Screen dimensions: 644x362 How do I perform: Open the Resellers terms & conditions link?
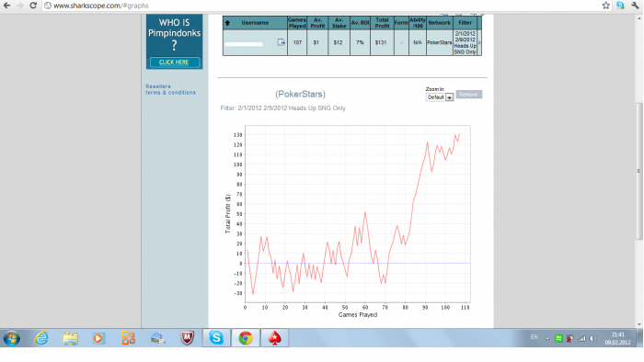170,89
